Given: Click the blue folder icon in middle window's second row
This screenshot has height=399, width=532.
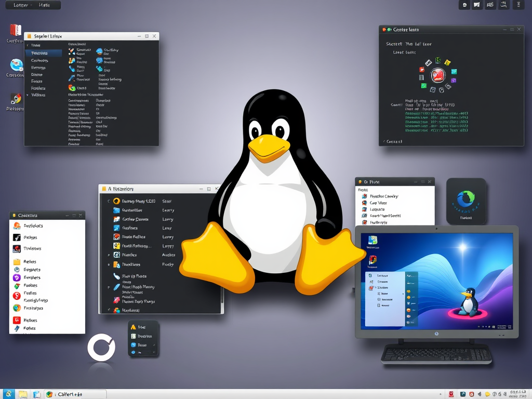Looking at the screenshot, I should tap(116, 210).
